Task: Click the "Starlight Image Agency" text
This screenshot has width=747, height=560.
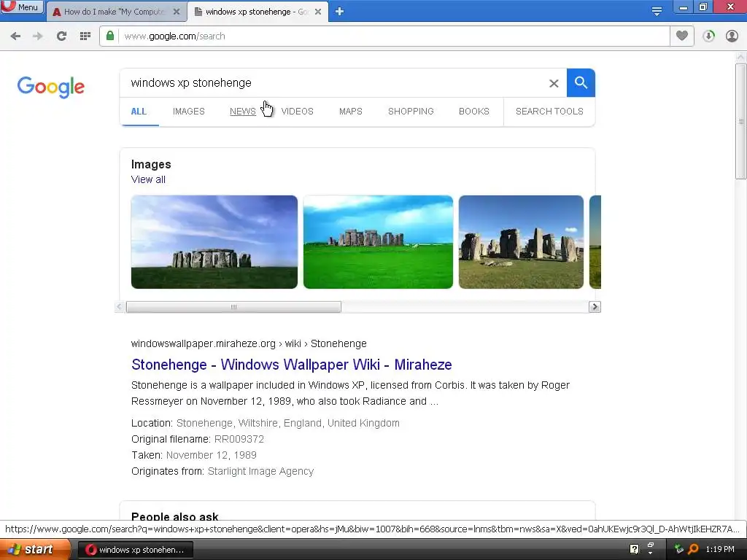Action: [260, 472]
